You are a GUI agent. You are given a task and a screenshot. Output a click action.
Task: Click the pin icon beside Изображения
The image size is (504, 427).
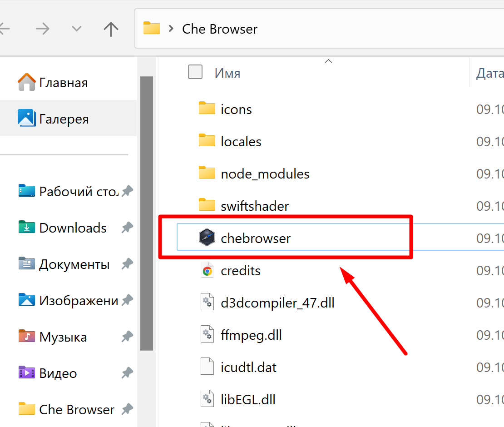127,300
